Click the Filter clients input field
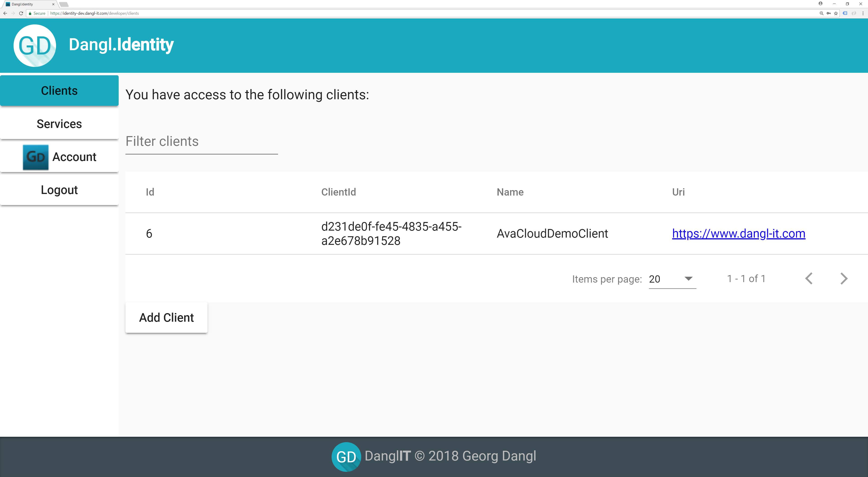868x477 pixels. 202,141
